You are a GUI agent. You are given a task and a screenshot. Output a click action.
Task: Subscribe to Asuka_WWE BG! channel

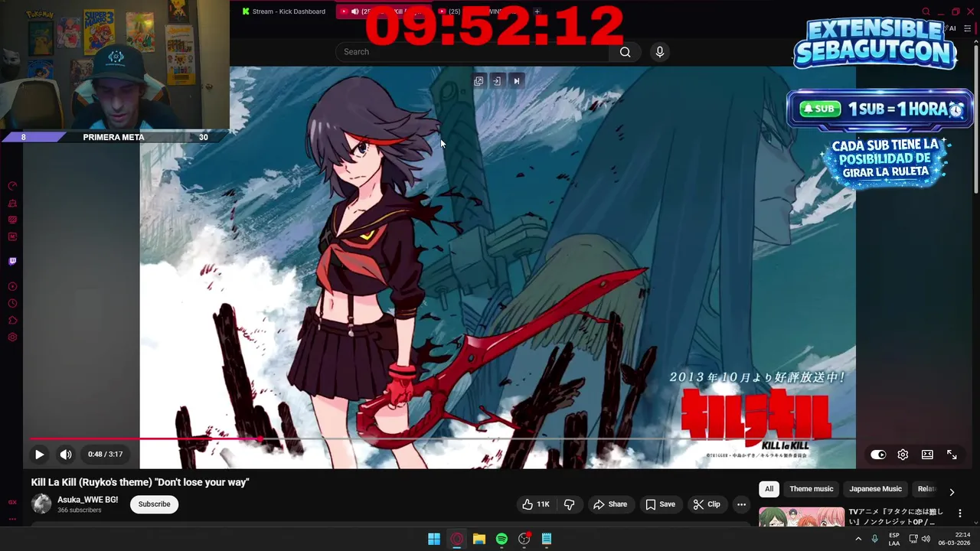click(154, 504)
